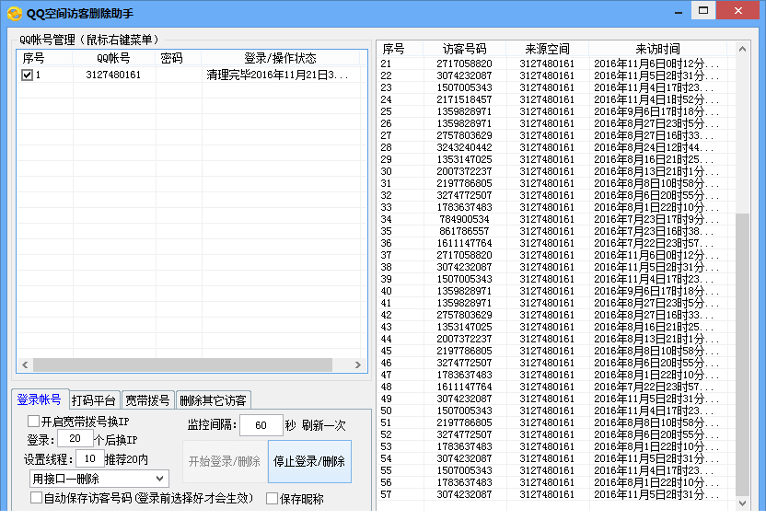Image resolution: width=766 pixels, height=532 pixels.
Task: Select row 48 visitor 1611147764
Action: click(464, 387)
